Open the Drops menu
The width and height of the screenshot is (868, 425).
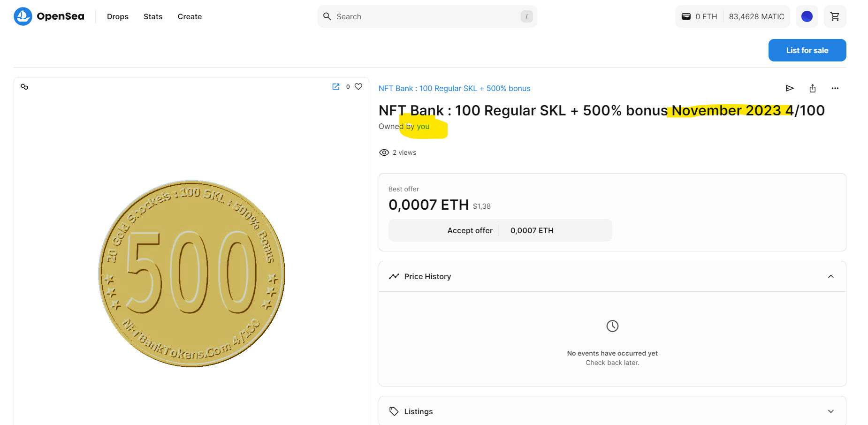(117, 16)
